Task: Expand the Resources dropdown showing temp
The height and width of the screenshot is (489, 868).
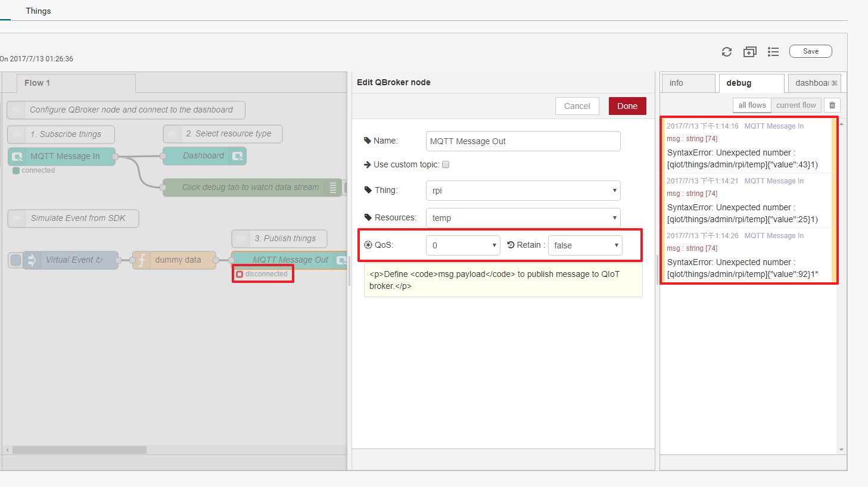Action: click(x=523, y=218)
